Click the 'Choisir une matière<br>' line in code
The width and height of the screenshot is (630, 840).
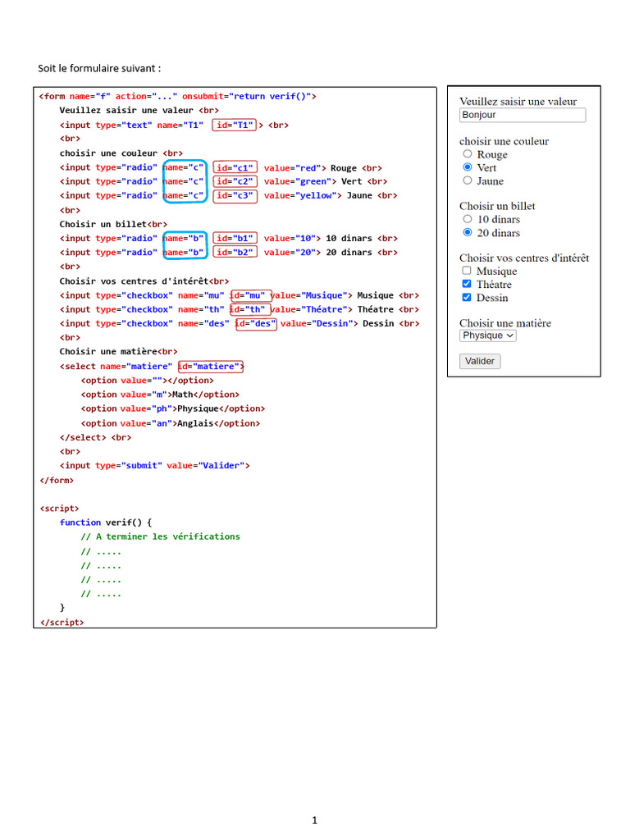(118, 351)
